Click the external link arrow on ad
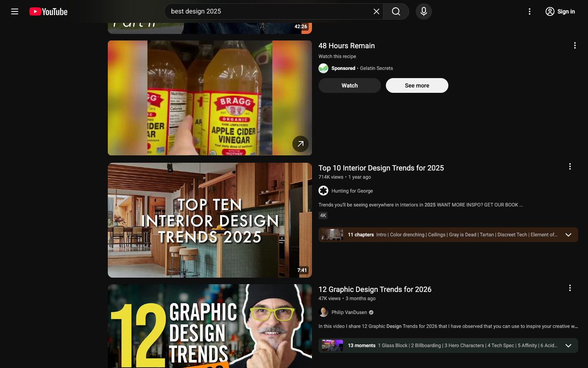Image resolution: width=588 pixels, height=368 pixels. 301,144
